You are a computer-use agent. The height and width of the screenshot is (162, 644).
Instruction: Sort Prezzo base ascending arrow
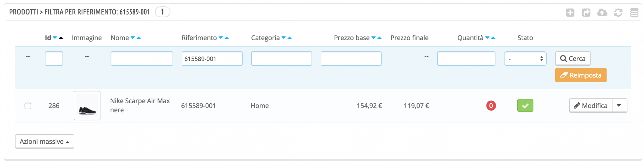(379, 38)
